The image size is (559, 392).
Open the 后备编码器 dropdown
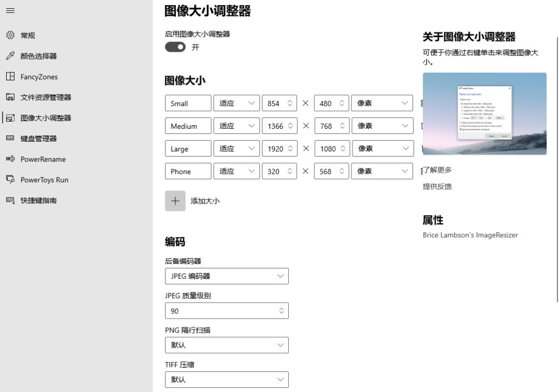(227, 276)
